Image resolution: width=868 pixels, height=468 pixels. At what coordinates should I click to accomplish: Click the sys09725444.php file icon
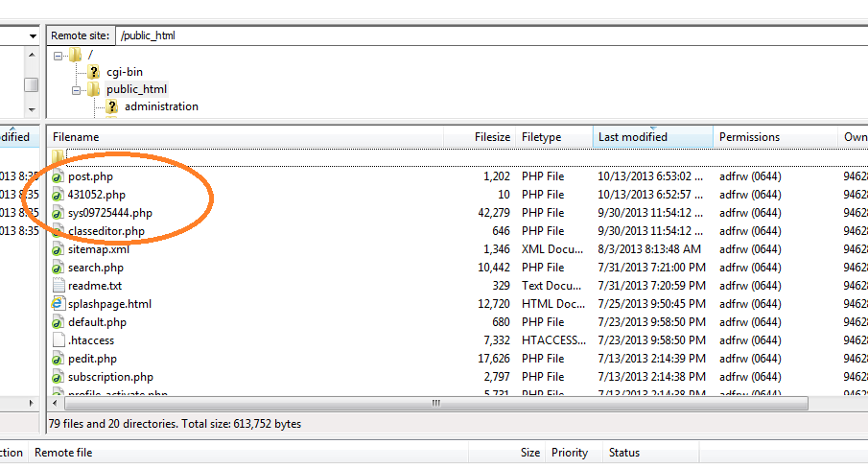58,214
